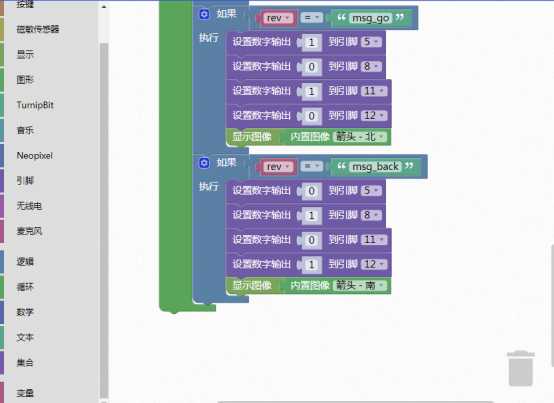Select the 如果 label of the msg_go block
The height and width of the screenshot is (403, 554).
226,14
